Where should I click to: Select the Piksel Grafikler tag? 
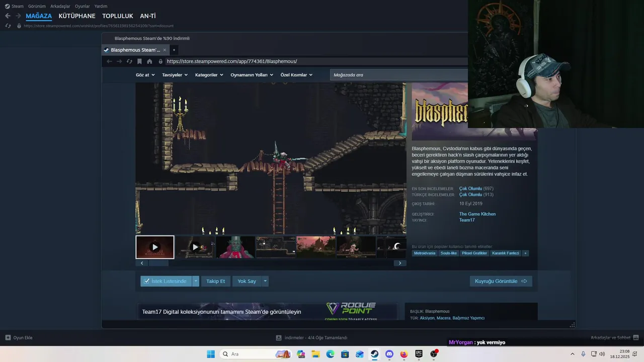point(474,253)
